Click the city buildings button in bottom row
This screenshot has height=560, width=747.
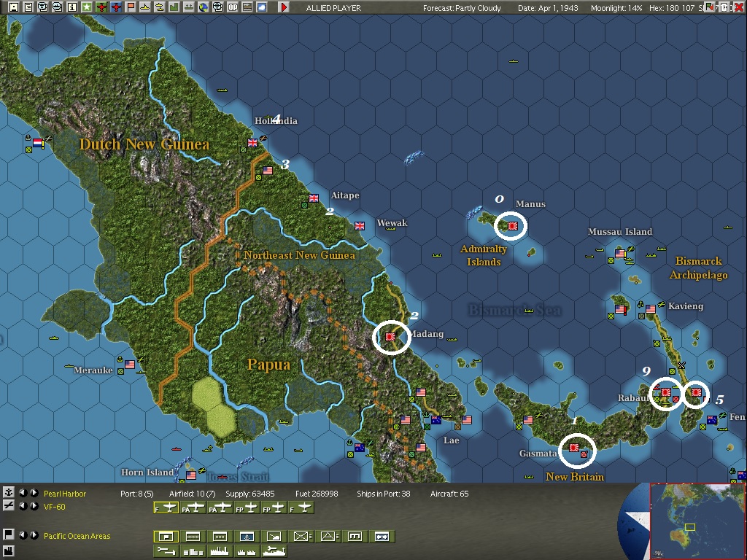click(193, 551)
